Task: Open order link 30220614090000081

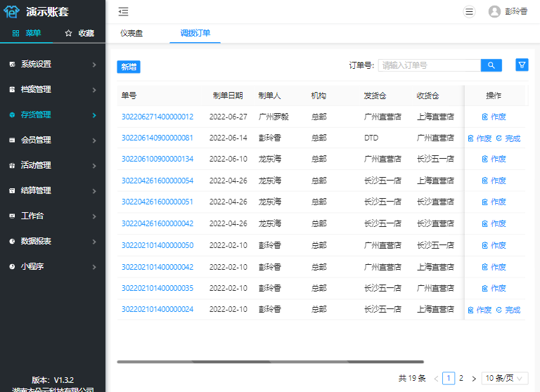Action: 157,138
